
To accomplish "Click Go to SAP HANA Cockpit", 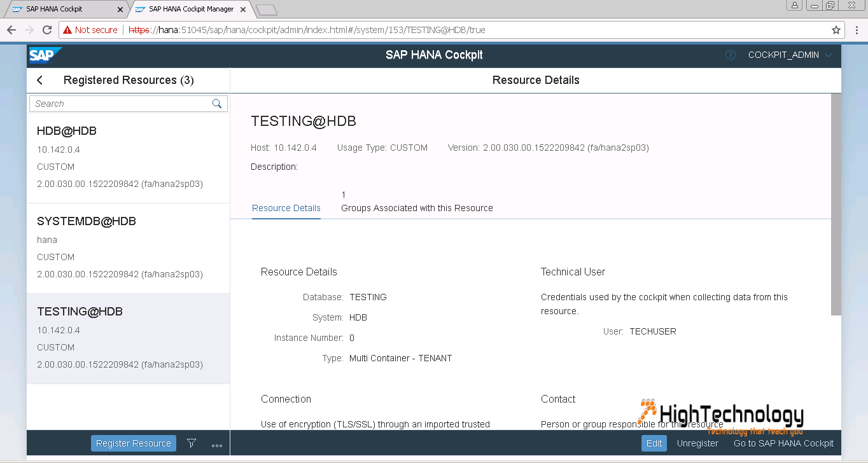I will 783,443.
